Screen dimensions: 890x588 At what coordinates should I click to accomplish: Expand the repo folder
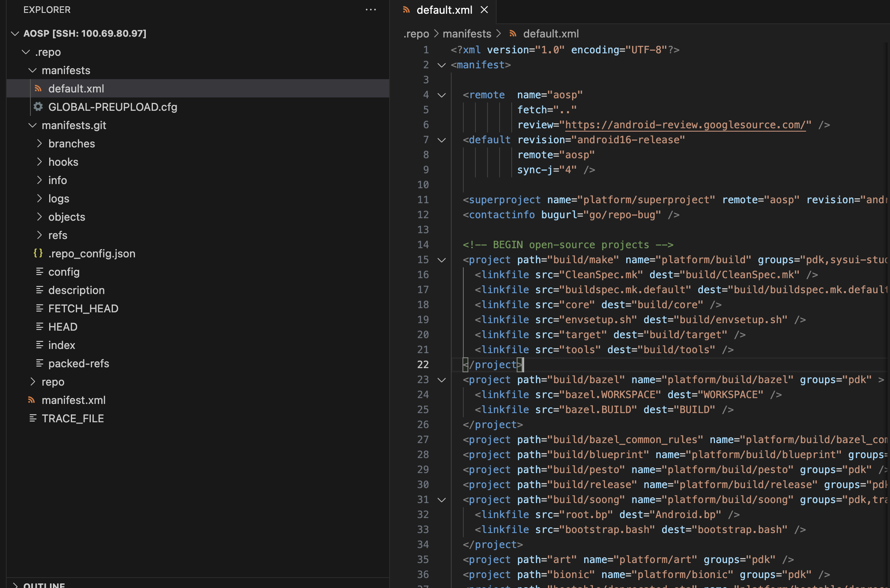(x=33, y=381)
